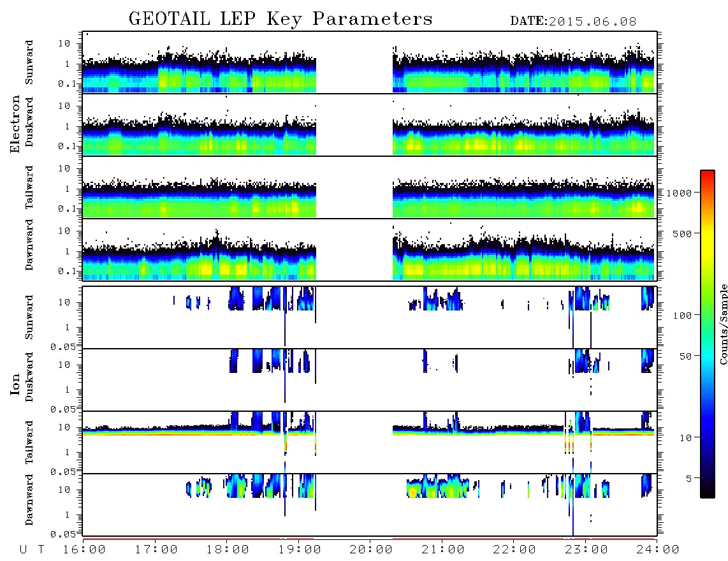Click the 100 tick on the color bar
This screenshot has height=561, width=728.
(x=683, y=316)
